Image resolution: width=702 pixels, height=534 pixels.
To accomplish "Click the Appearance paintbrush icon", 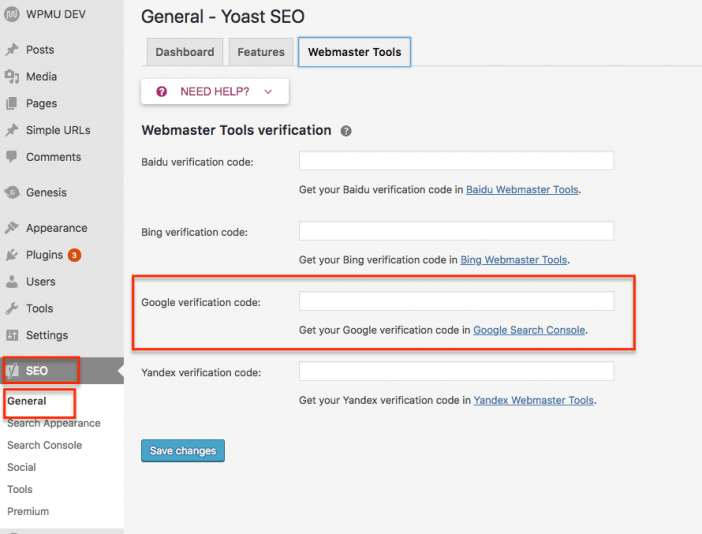I will click(12, 228).
